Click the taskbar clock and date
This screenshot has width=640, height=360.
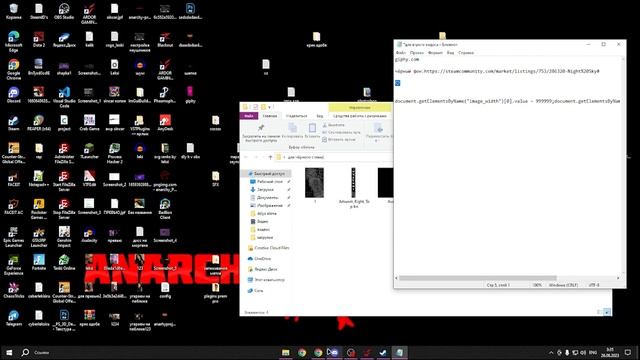click(610, 353)
